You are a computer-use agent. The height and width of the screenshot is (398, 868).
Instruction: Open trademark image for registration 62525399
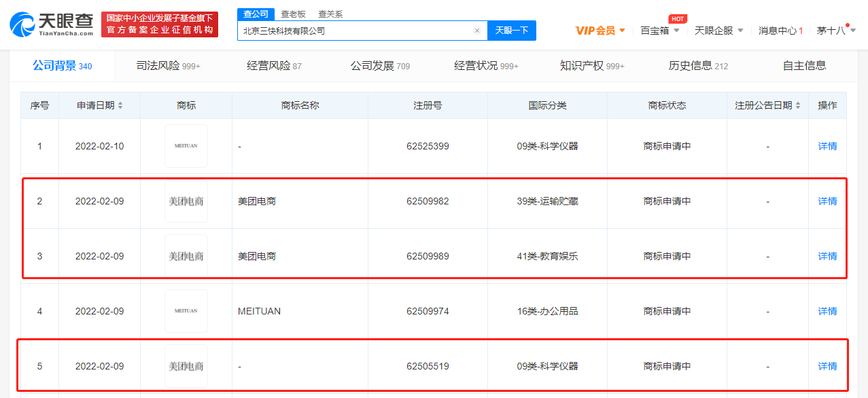(x=186, y=146)
